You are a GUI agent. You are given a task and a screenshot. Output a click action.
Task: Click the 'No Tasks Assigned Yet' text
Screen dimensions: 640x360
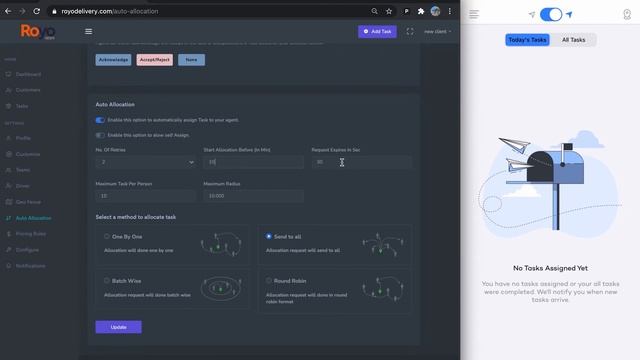(x=550, y=268)
